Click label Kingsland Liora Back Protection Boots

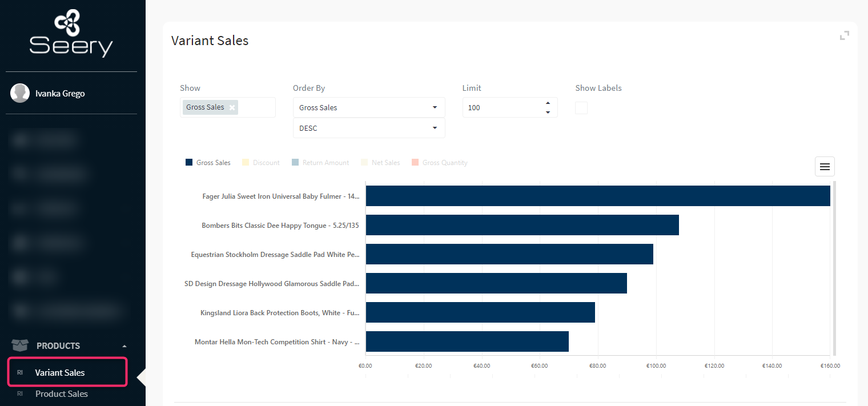(280, 313)
